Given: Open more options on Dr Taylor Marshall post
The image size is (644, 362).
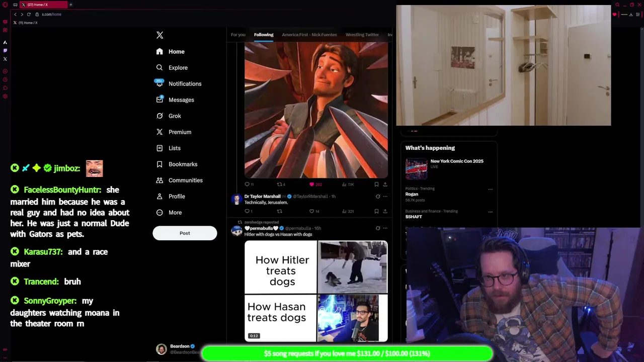Looking at the screenshot, I should click(385, 197).
